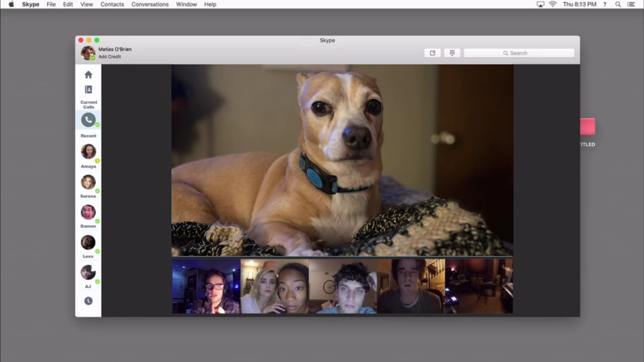The image size is (644, 362).
Task: Open the Edit menu
Action: coord(68,4)
